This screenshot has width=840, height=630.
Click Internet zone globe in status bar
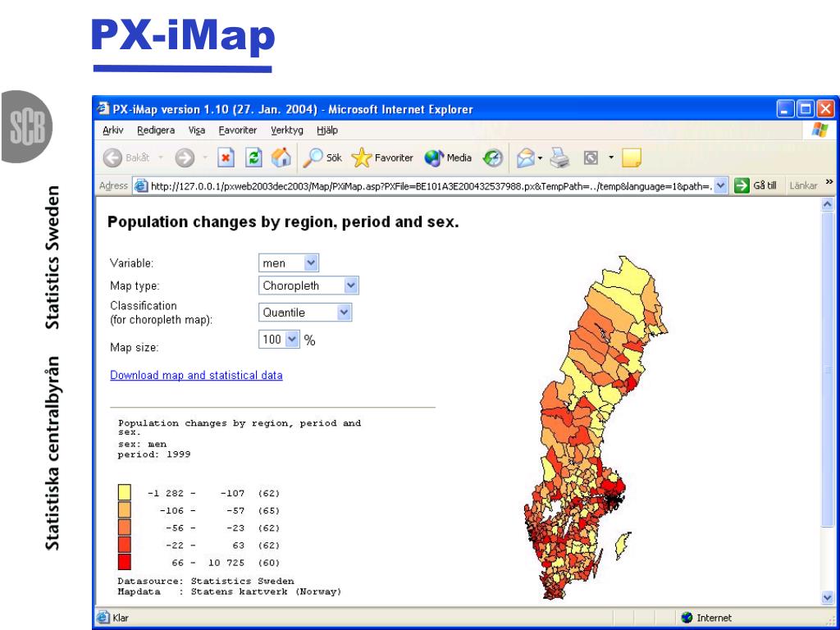click(687, 618)
